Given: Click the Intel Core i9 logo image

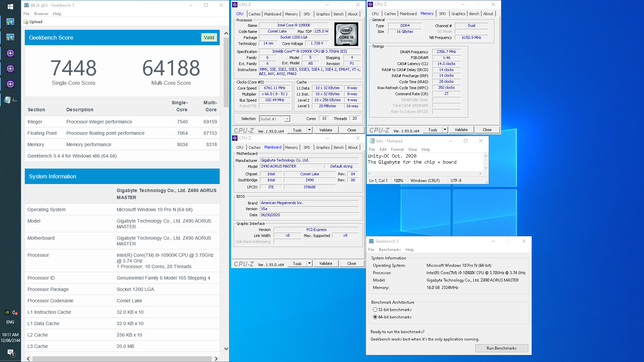Looking at the screenshot, I should pos(346,34).
